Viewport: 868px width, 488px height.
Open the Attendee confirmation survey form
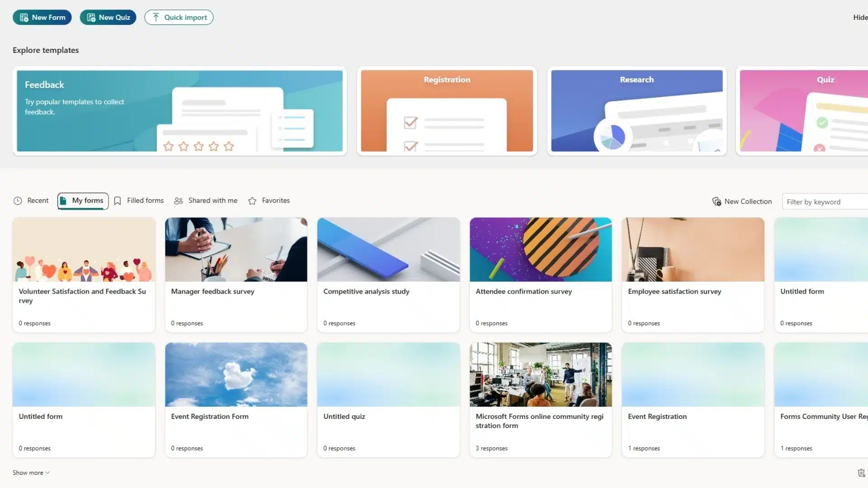pyautogui.click(x=541, y=275)
